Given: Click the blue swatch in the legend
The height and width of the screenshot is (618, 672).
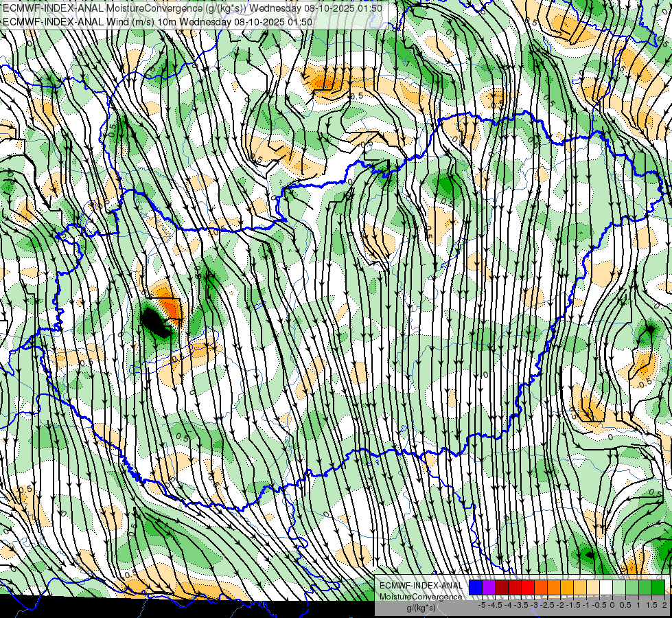Looking at the screenshot, I should click(476, 587).
